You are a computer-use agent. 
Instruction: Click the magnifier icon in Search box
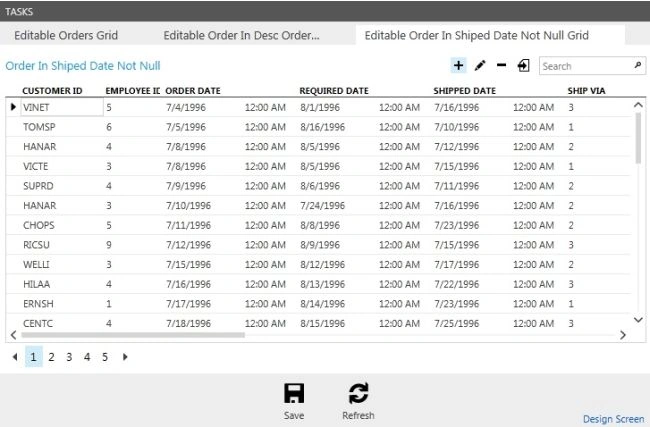tap(638, 65)
